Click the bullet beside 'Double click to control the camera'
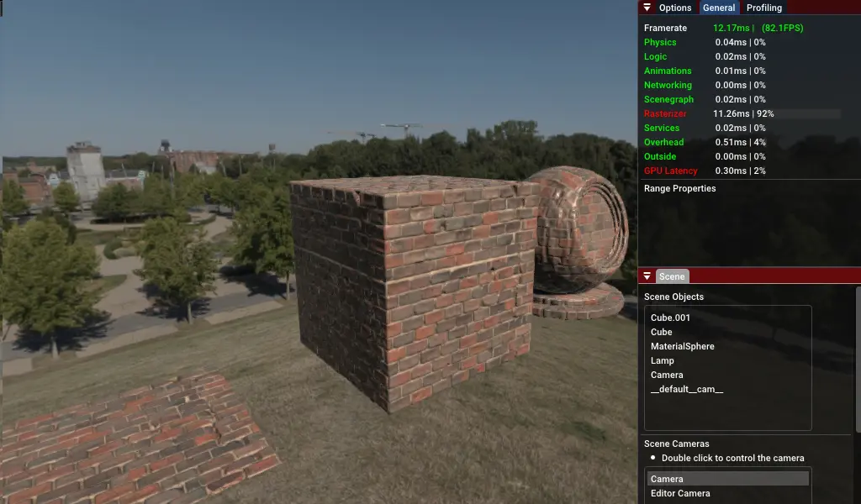The width and height of the screenshot is (861, 504). [x=652, y=458]
